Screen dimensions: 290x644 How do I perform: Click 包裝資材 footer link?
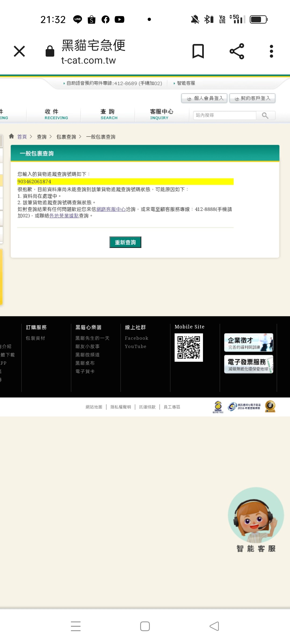coord(35,338)
